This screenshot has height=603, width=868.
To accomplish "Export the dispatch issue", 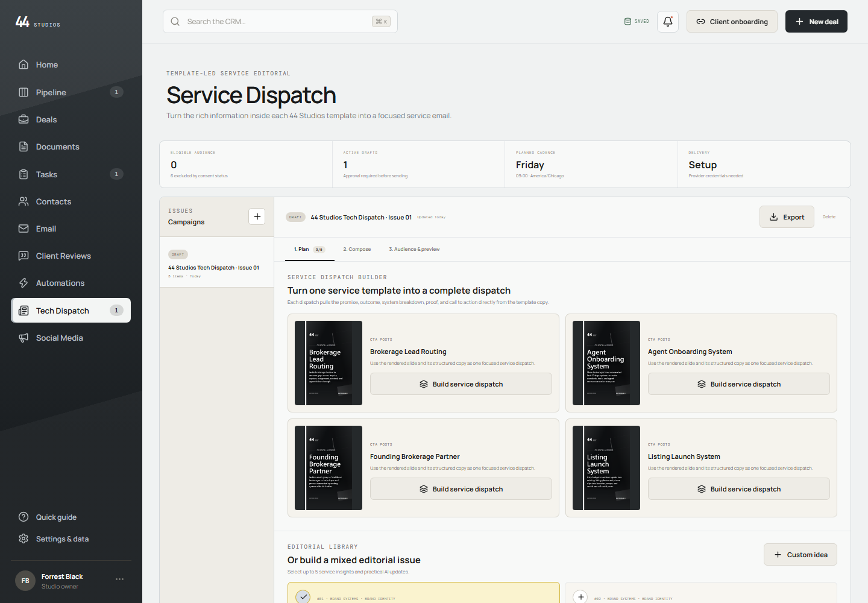I will (787, 217).
